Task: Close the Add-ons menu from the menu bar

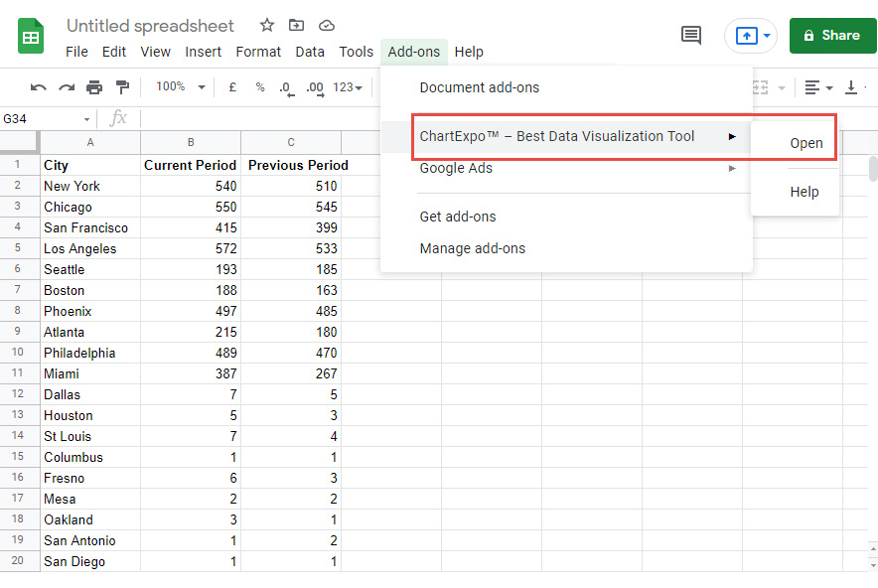Action: click(x=414, y=52)
